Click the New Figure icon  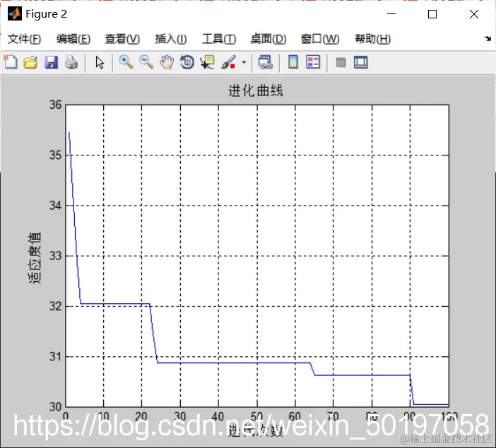[x=11, y=62]
